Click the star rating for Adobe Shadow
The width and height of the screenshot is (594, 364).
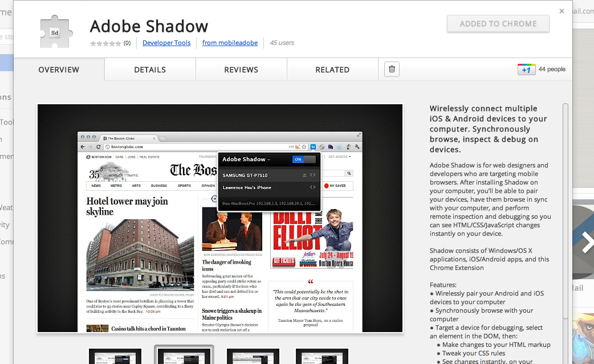(x=105, y=43)
